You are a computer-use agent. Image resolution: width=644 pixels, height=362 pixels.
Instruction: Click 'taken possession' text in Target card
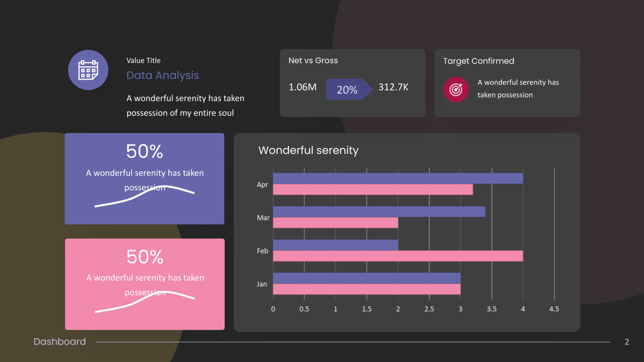[505, 95]
